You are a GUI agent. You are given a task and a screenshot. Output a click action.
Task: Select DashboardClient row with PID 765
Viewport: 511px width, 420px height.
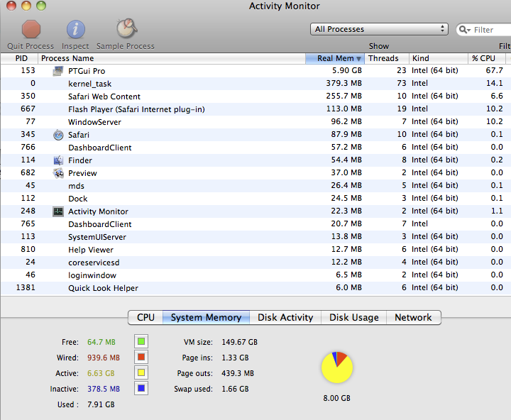255,224
